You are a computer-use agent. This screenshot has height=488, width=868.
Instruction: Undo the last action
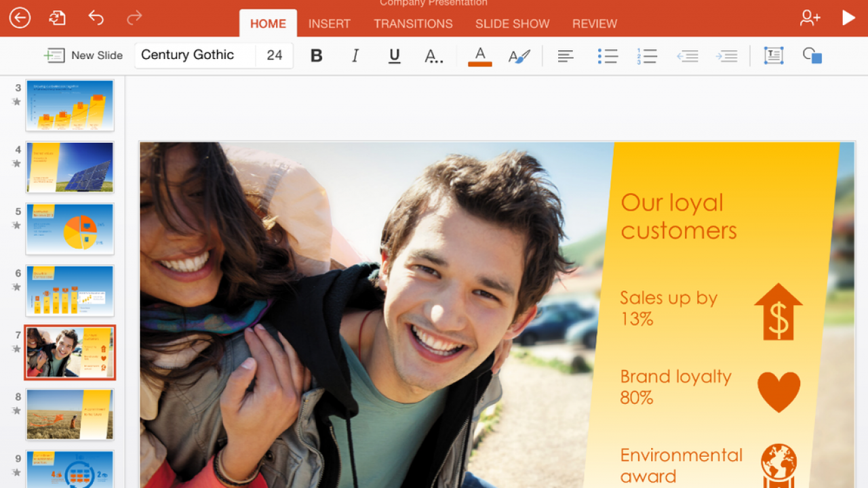click(96, 18)
